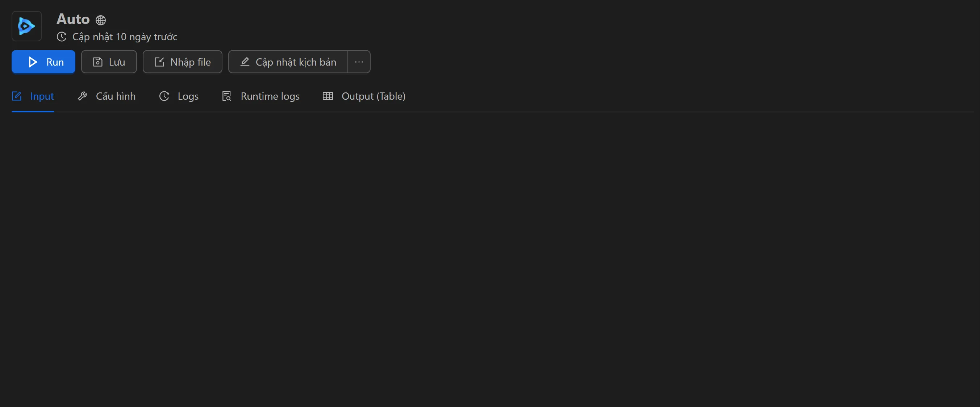Viewport: 980px width, 407px height.
Task: Click the table grid icon for Output
Action: click(x=328, y=96)
